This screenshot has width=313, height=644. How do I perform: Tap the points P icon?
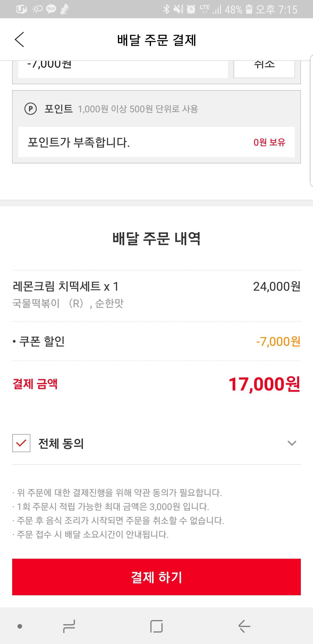click(30, 109)
